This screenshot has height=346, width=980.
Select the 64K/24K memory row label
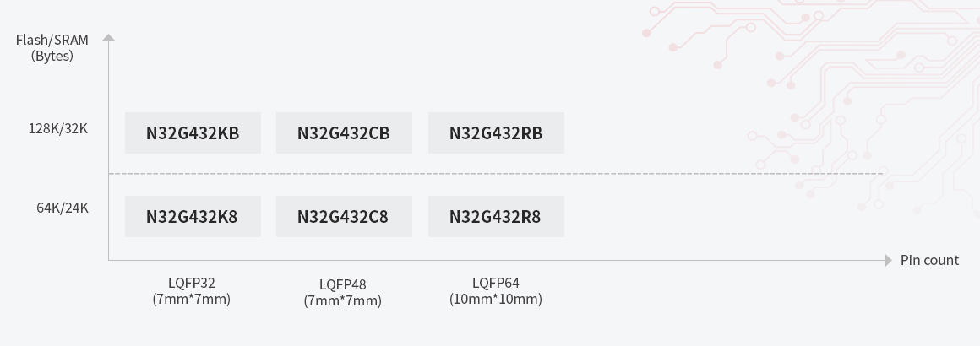click(x=62, y=208)
